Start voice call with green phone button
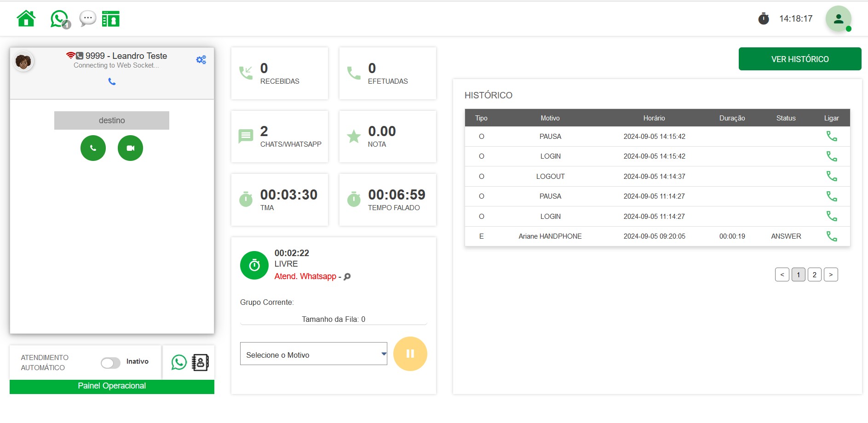 (93, 148)
